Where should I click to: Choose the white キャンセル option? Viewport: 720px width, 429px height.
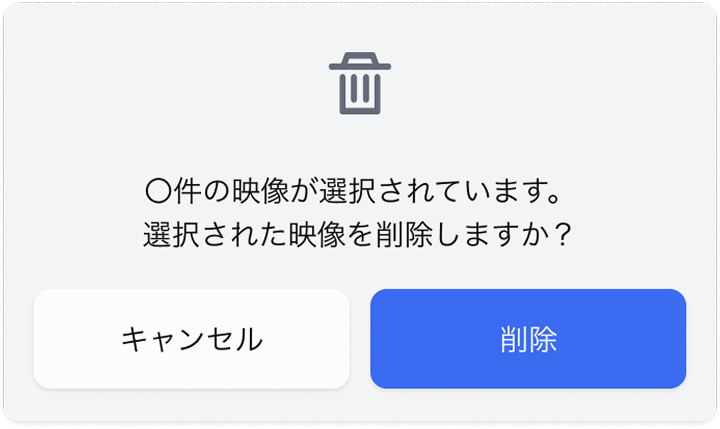[x=191, y=339]
